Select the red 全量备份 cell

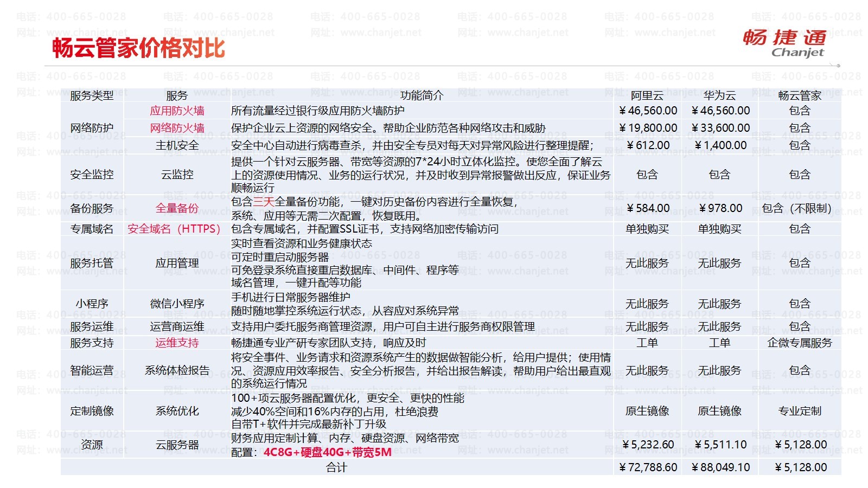[x=177, y=209]
